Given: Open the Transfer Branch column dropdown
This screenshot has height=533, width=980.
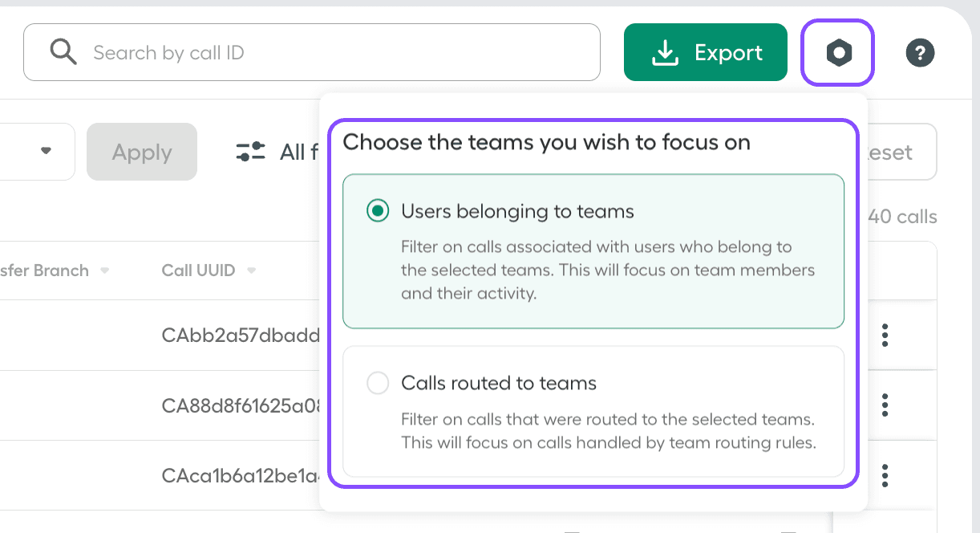Looking at the screenshot, I should tap(105, 271).
